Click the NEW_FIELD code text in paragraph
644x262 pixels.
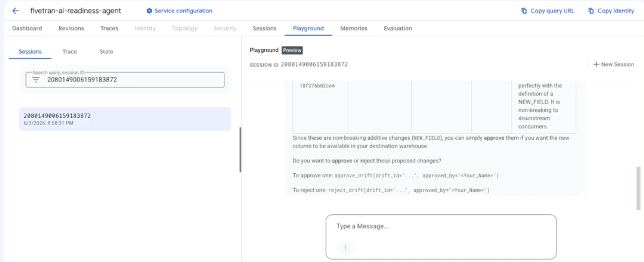tap(427, 138)
